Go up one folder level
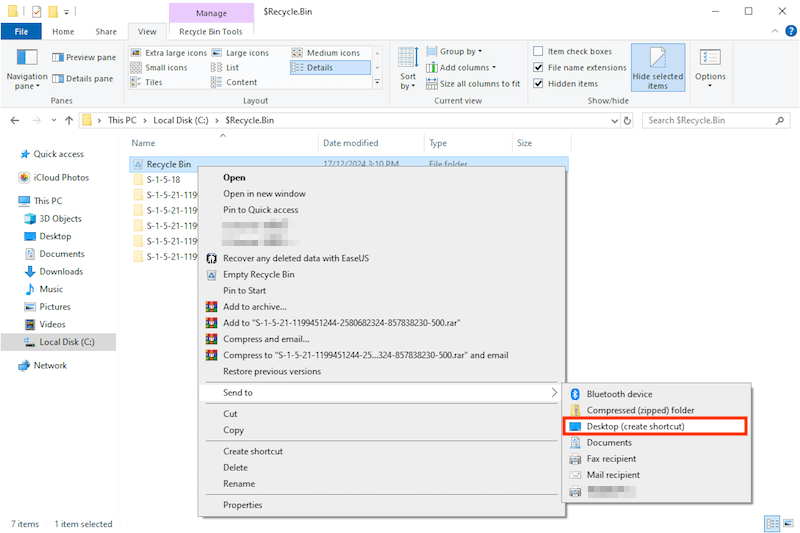Image resolution: width=800 pixels, height=533 pixels. coord(69,120)
